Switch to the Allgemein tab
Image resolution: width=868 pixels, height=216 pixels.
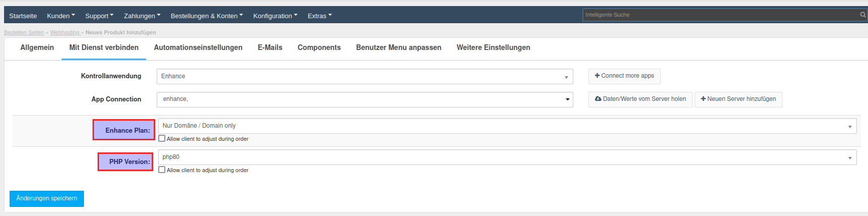coord(37,47)
